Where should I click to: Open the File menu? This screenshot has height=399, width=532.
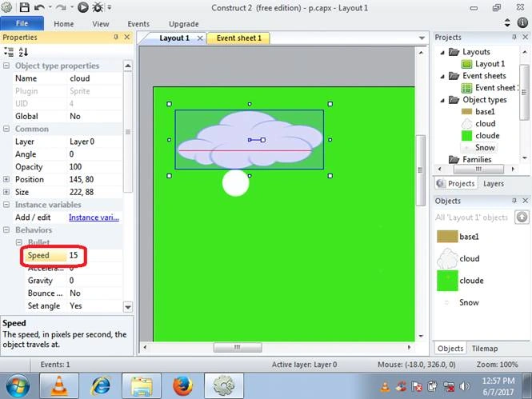tap(22, 23)
